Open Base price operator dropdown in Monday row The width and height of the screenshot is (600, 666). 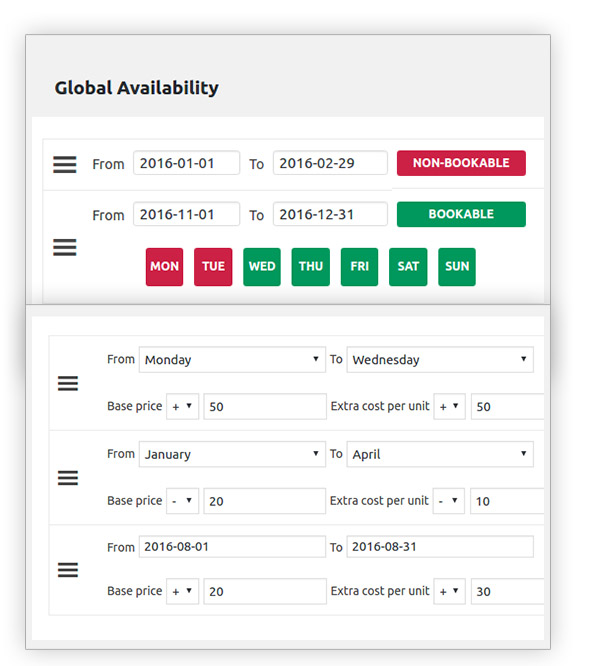click(183, 406)
